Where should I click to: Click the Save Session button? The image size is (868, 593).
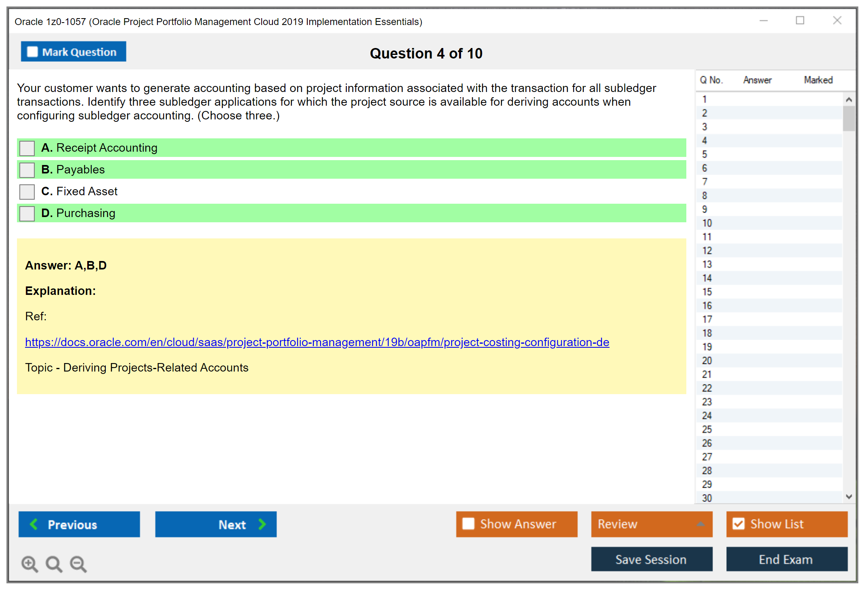coord(651,560)
